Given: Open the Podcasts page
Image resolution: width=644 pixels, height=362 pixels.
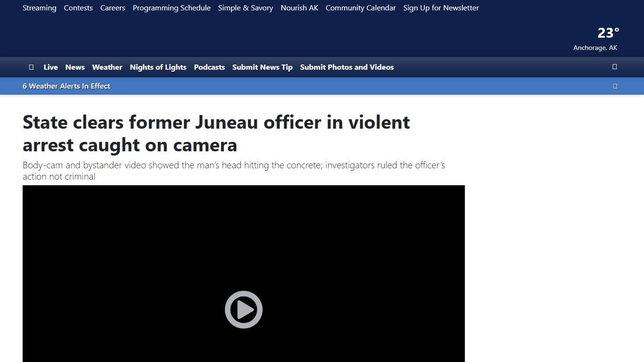Looking at the screenshot, I should [x=209, y=67].
